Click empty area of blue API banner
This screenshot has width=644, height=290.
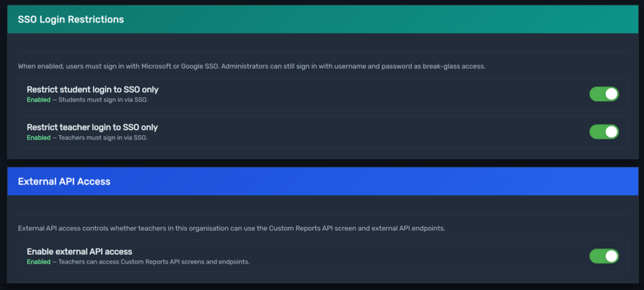pos(377,181)
